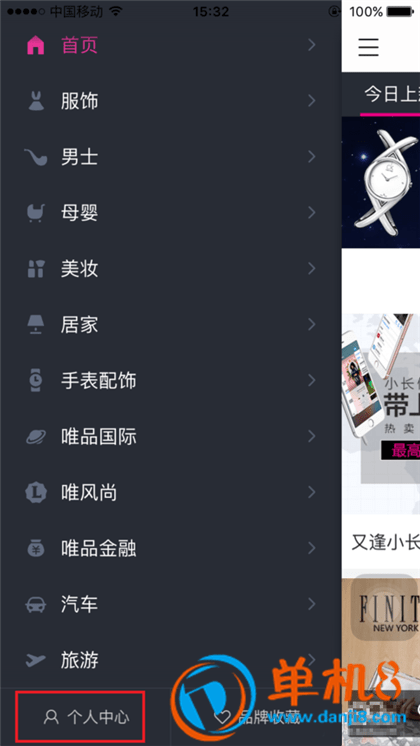Expand the 服饰 chevron arrow
This screenshot has height=746, width=420.
tap(312, 101)
